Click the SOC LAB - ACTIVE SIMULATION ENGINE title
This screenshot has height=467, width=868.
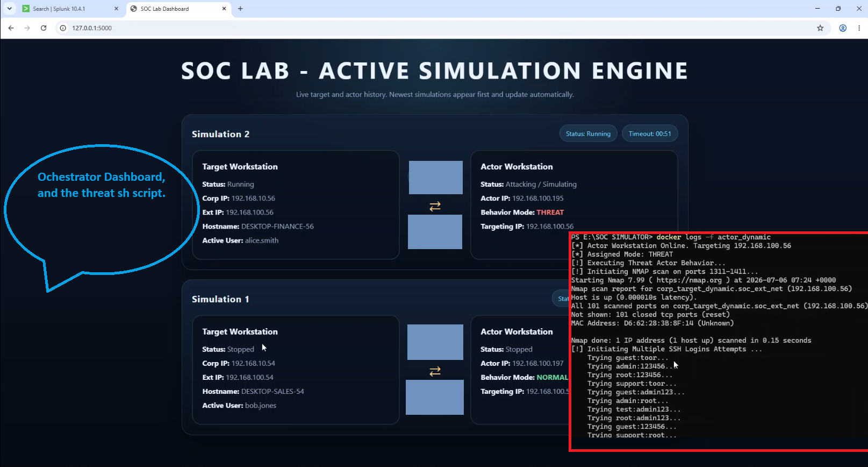tap(434, 71)
